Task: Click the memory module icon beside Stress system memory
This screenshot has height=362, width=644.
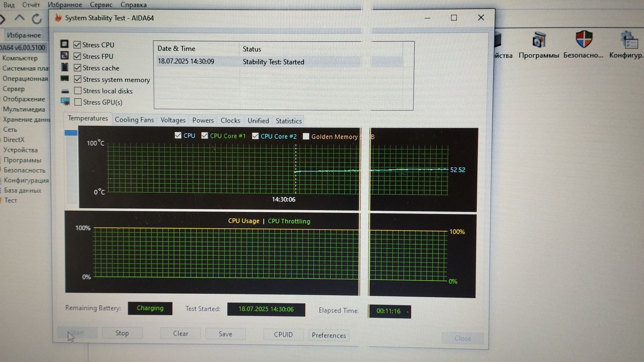Action: coord(64,79)
